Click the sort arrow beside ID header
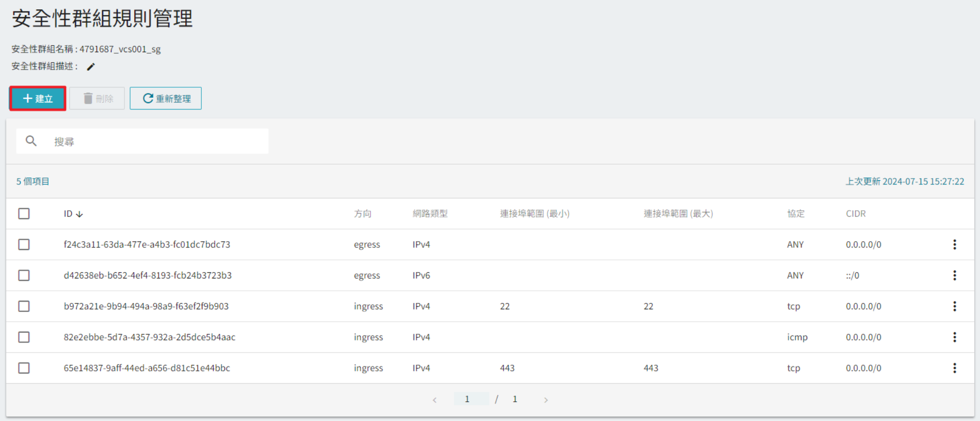 coord(79,214)
